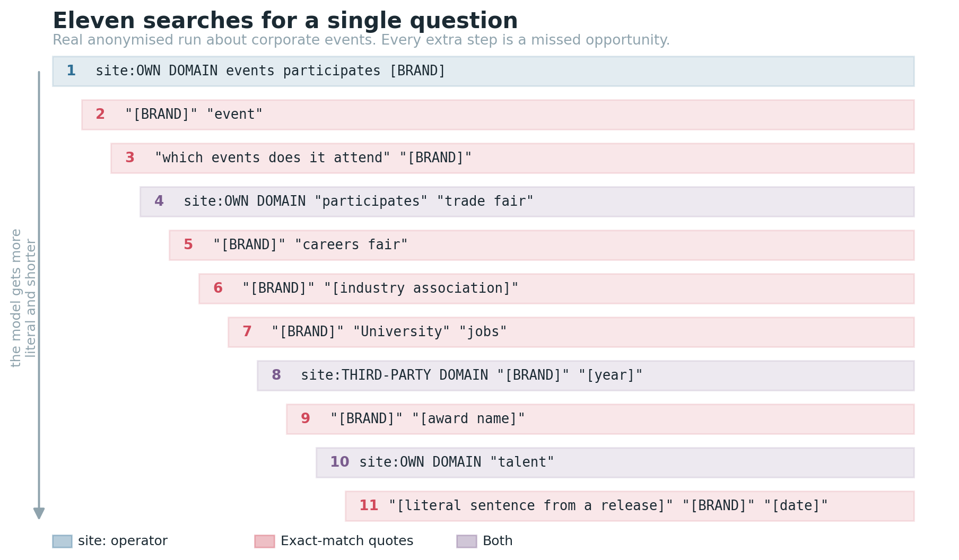Click the rotated "more literal and shorter" label
Image resolution: width=959 pixels, height=560 pixels.
tap(23, 297)
